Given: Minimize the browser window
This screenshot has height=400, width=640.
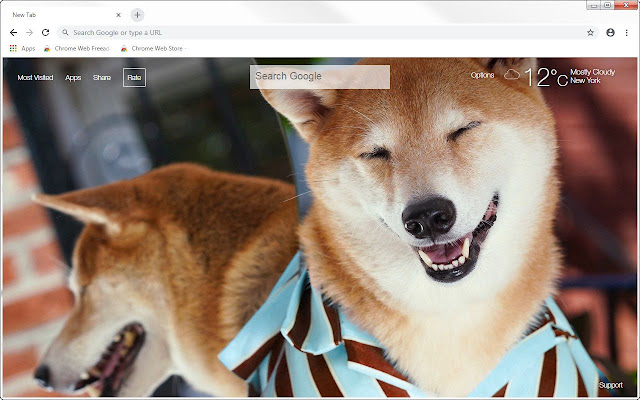Looking at the screenshot, I should [594, 5].
